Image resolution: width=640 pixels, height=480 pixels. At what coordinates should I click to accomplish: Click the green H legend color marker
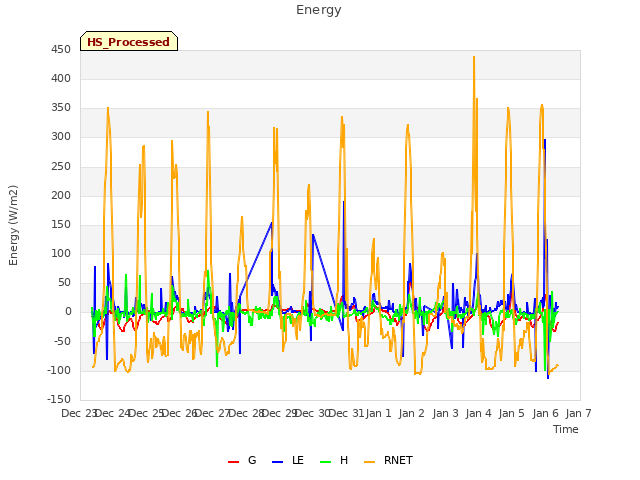325,462
